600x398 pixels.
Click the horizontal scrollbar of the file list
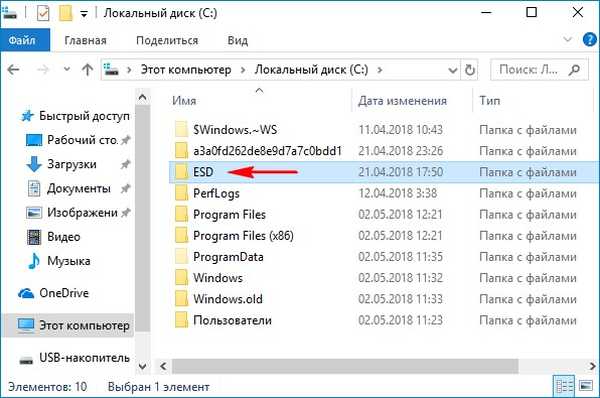345,366
